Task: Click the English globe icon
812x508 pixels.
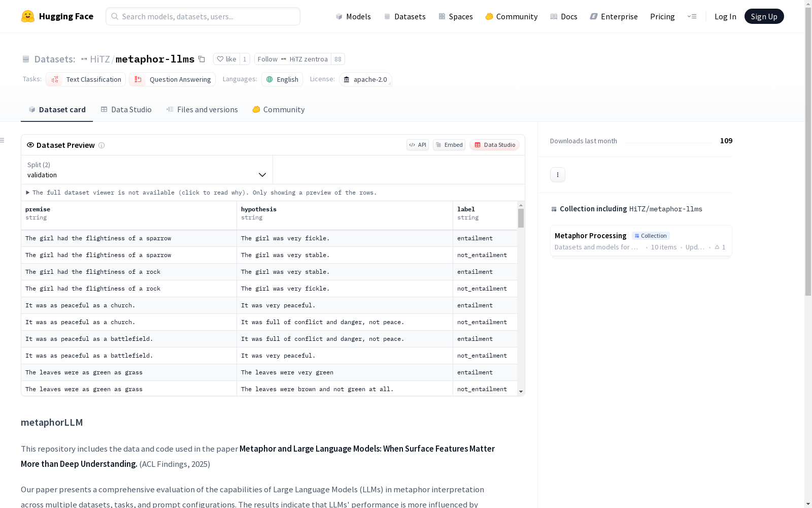Action: tap(269, 79)
